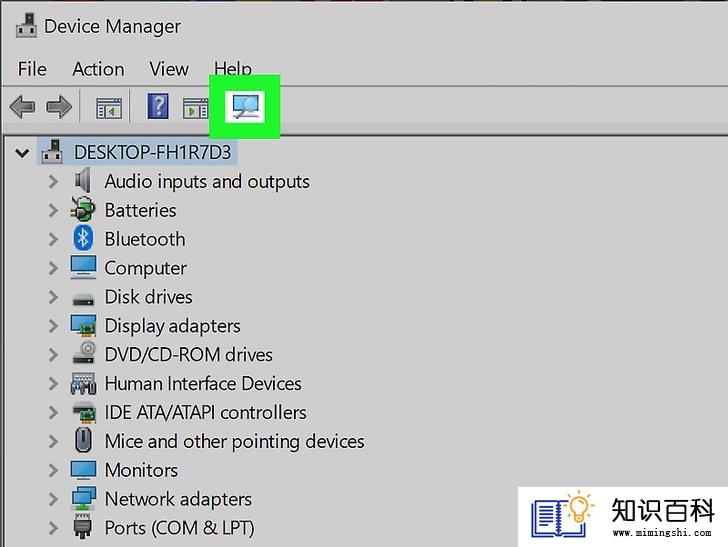Select the Ports (COM & LPT) entry
Screen dimensions: 728x547
(179, 528)
